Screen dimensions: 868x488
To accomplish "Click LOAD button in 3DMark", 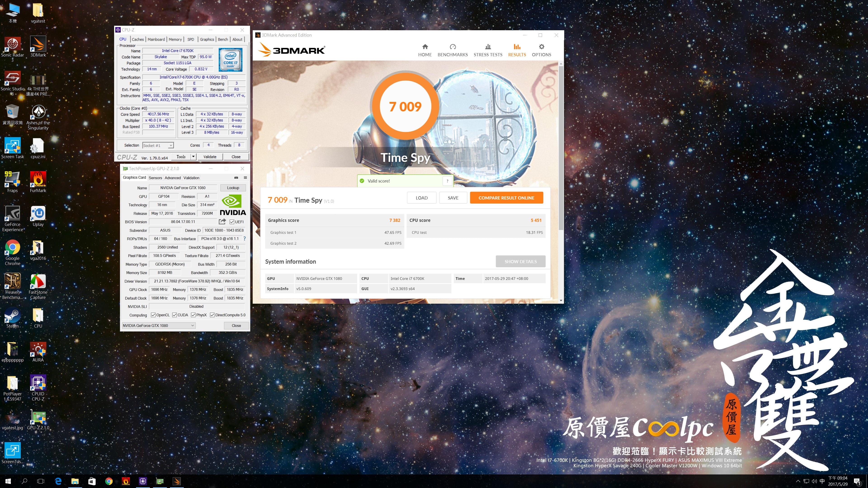I will point(422,198).
